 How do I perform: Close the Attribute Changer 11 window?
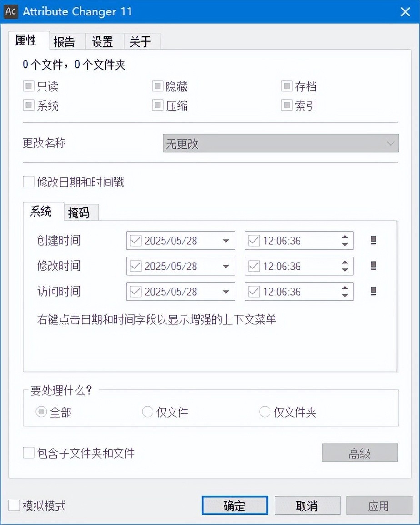(405, 12)
